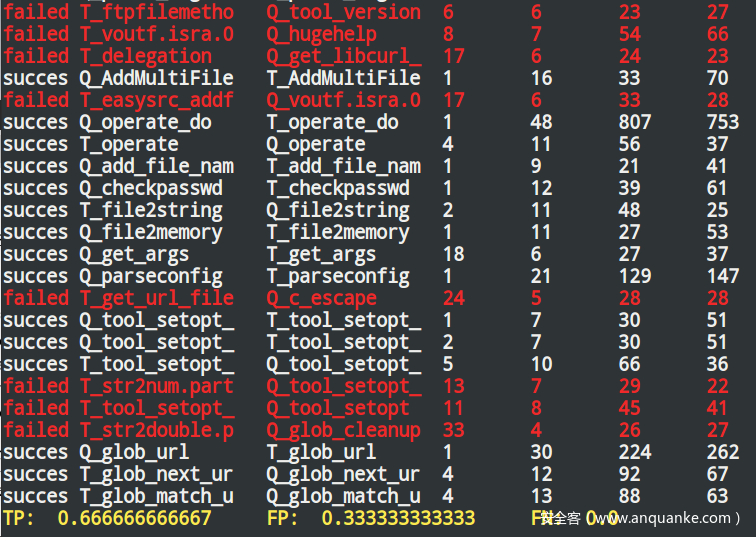Select the T_str2num.part entry
This screenshot has width=756, height=537.
157,387
